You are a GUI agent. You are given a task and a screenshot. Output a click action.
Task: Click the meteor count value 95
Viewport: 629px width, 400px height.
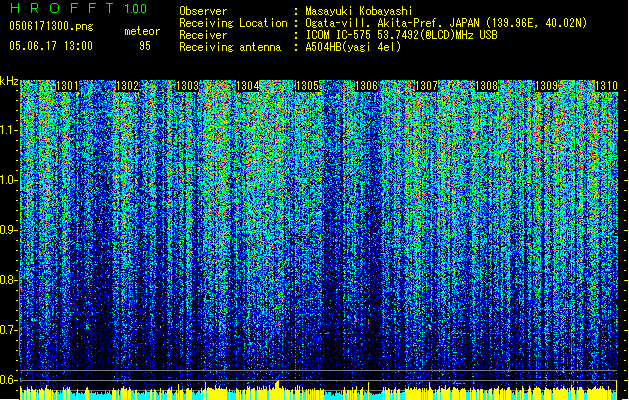coord(145,46)
